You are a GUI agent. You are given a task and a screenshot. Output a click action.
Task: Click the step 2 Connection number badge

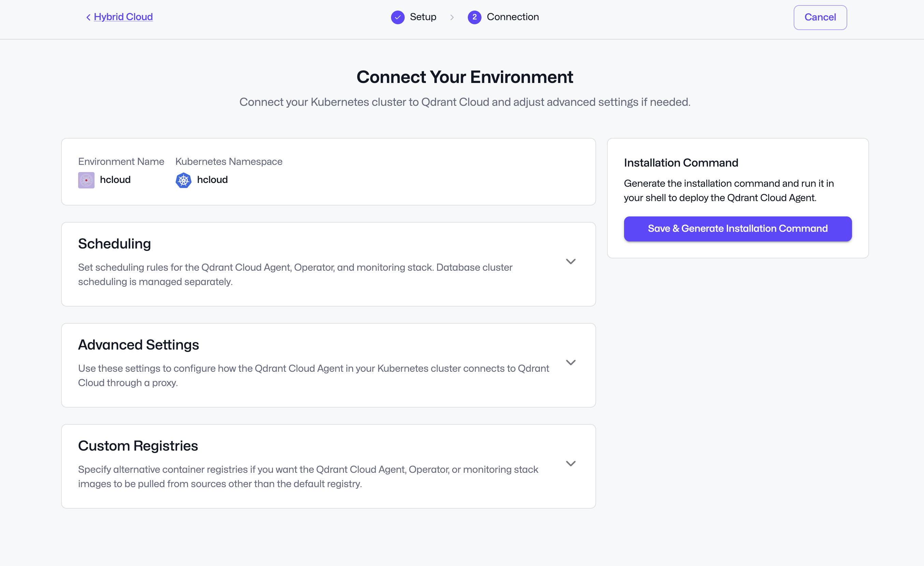(474, 17)
